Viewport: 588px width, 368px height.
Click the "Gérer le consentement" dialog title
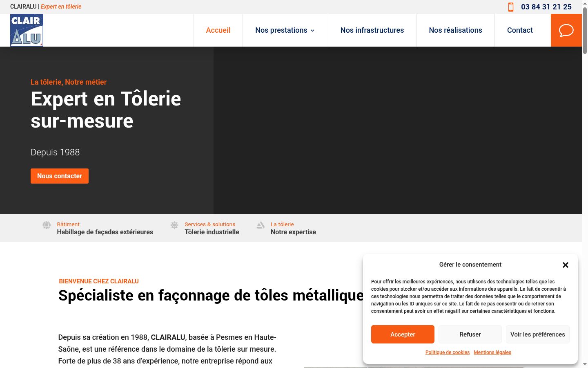tap(470, 265)
